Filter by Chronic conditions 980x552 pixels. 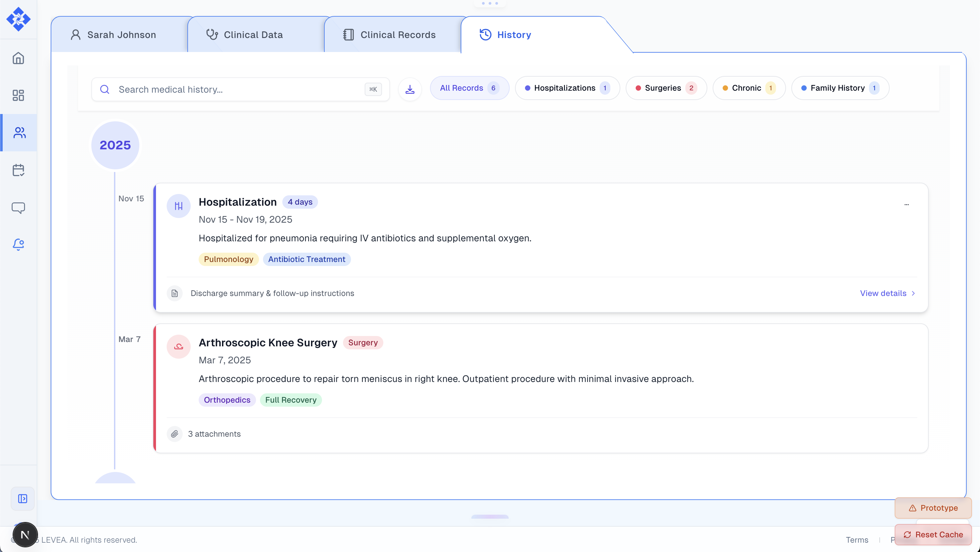(748, 88)
